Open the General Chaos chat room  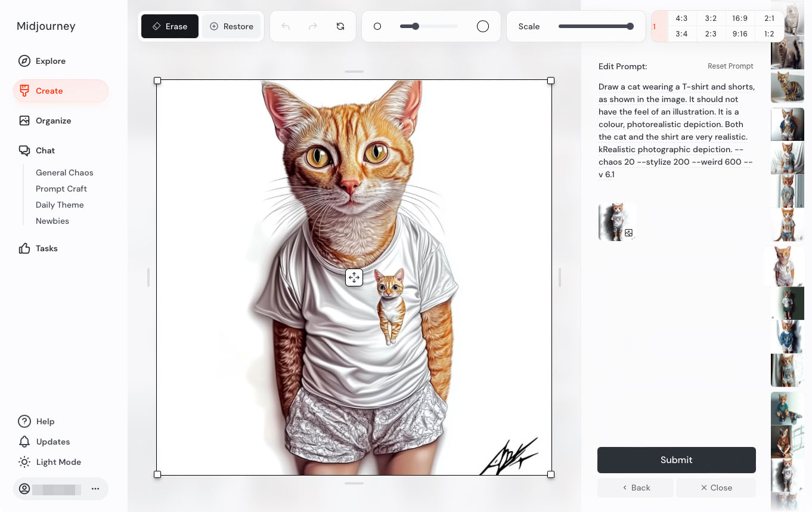(64, 172)
